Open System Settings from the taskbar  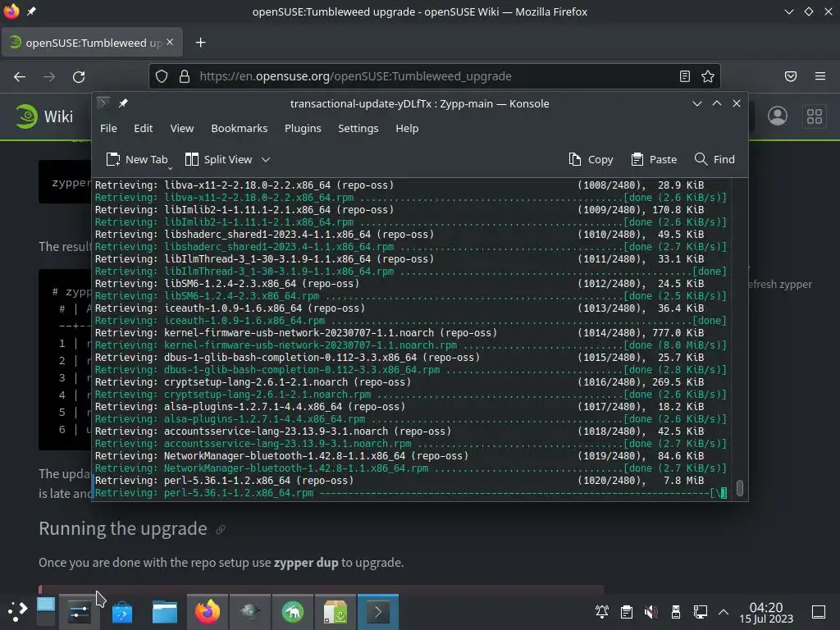click(x=79, y=612)
